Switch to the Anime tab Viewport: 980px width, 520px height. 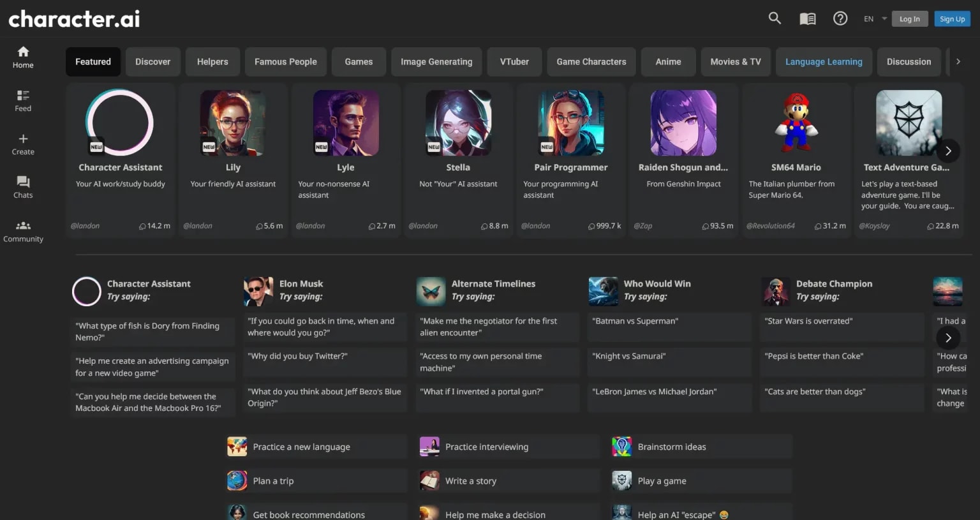point(668,62)
